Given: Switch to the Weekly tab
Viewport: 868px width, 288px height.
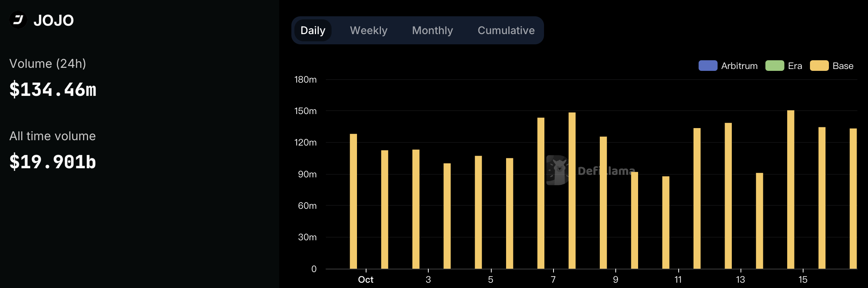Looking at the screenshot, I should coord(368,30).
